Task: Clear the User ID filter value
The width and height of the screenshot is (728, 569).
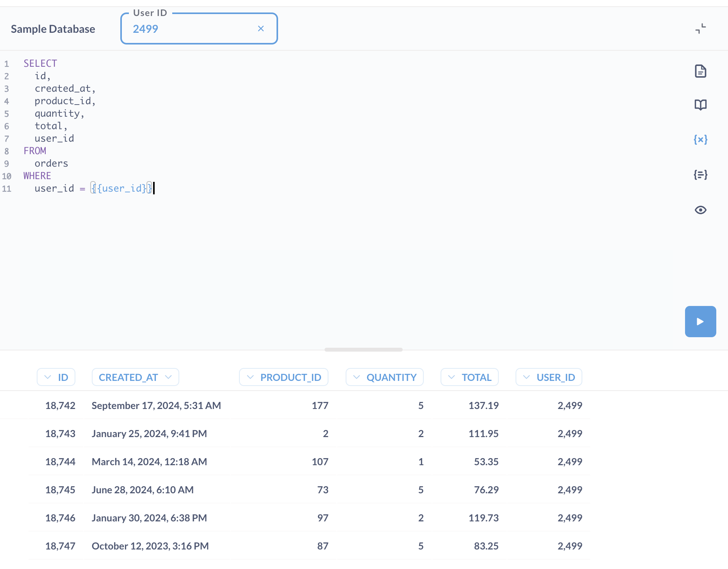Action: 261,28
